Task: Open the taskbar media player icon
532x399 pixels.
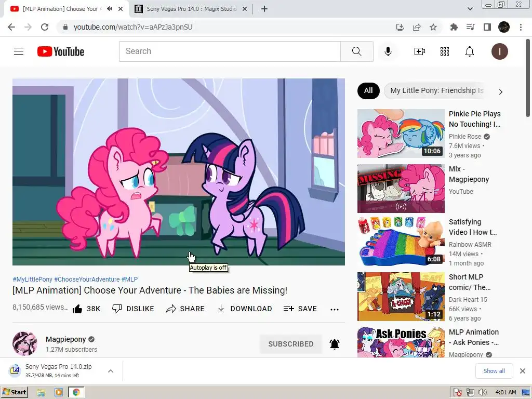Action: point(59,393)
